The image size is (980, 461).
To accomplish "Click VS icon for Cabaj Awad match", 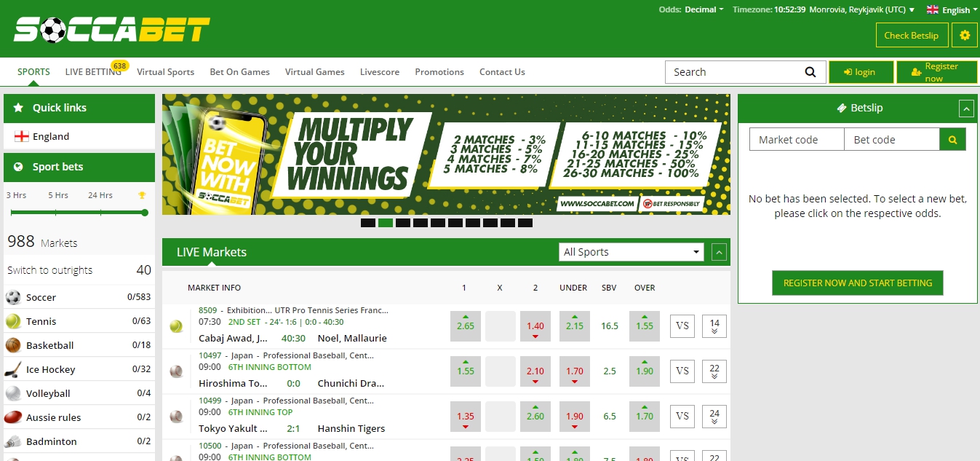I will pyautogui.click(x=682, y=326).
